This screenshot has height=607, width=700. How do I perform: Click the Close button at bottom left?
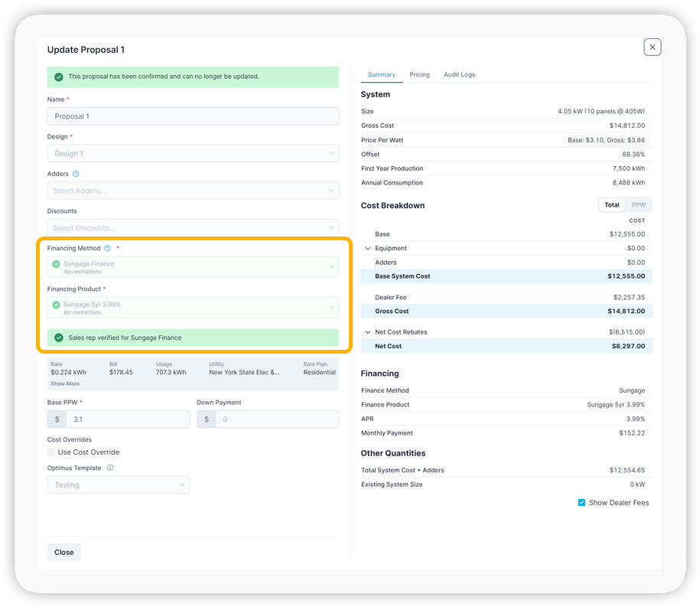[63, 552]
